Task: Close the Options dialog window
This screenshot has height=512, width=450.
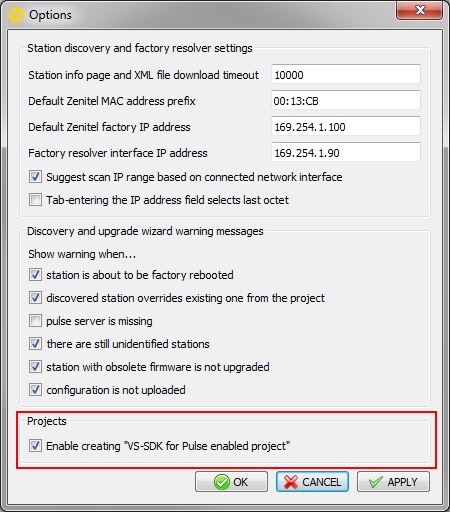Action: [x=420, y=10]
